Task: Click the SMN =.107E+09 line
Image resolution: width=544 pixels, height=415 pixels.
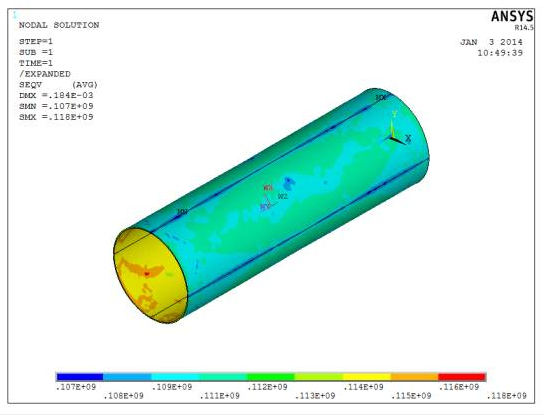Action: pyautogui.click(x=56, y=106)
